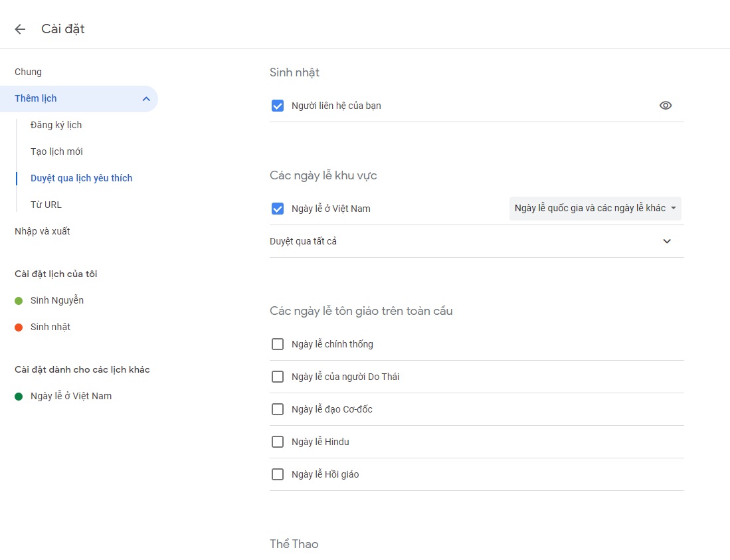730x560 pixels.
Task: Click the green color dot beside Sinh Nguyễn
Action: pyautogui.click(x=19, y=300)
